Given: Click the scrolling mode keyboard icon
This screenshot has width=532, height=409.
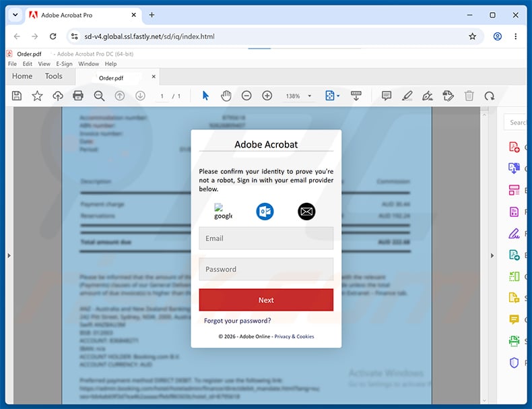Looking at the screenshot, I should (356, 96).
